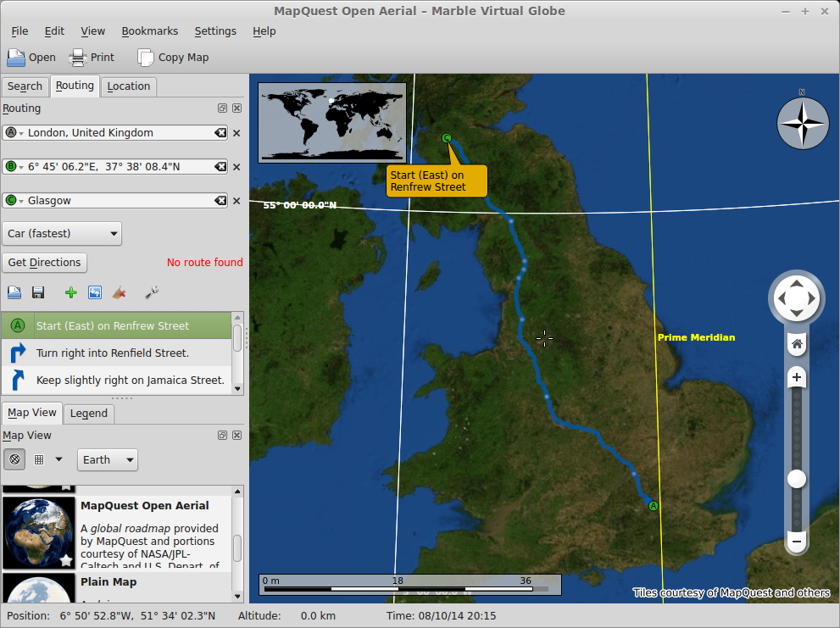Image resolution: width=840 pixels, height=628 pixels.
Task: Add a via point with green plus
Action: [x=70, y=292]
